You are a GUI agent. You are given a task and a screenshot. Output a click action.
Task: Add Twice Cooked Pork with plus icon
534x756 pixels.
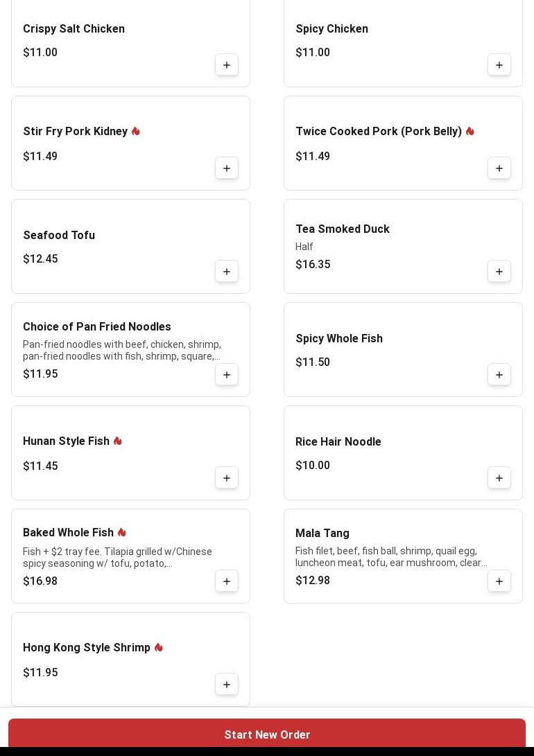[x=499, y=168]
